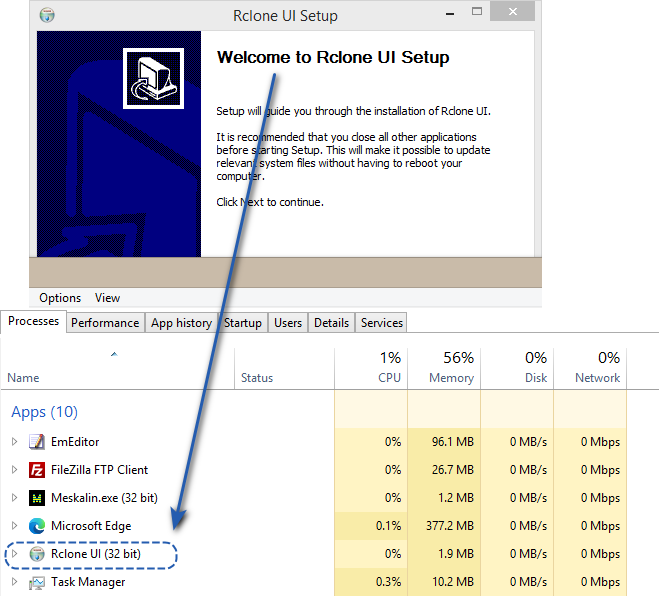Click the Rclone UI Setup title bar icon

tap(47, 16)
